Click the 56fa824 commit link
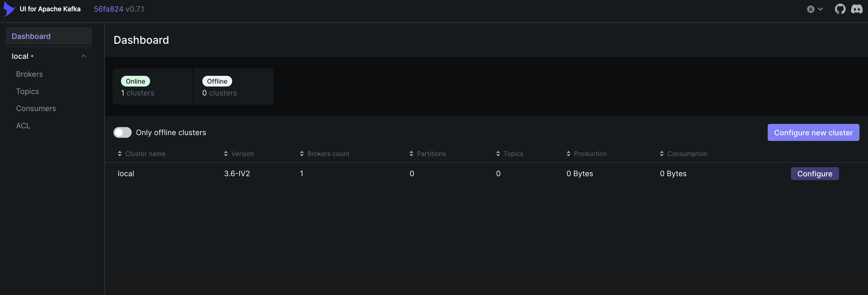The width and height of the screenshot is (868, 295). tap(108, 9)
